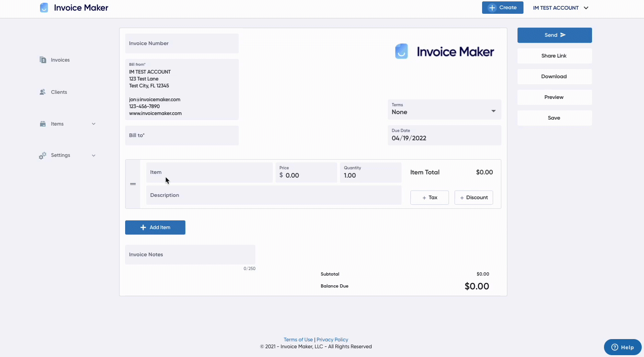Click the Subtotal label
This screenshot has height=357, width=644.
(x=330, y=274)
